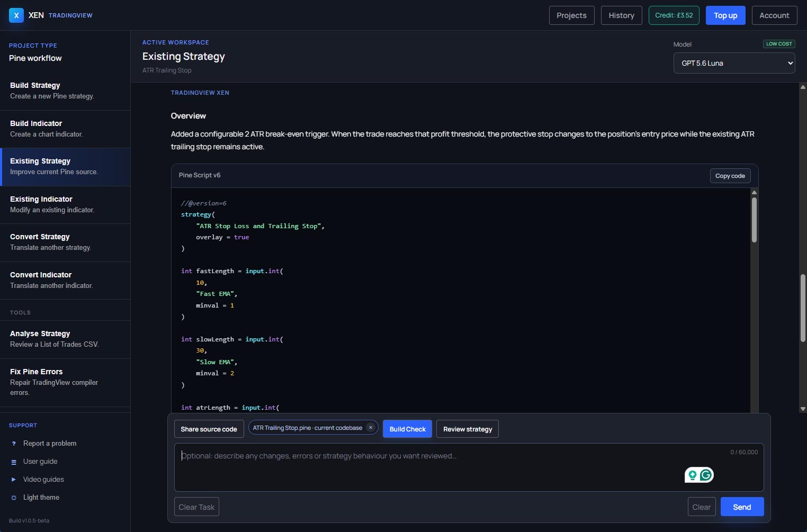This screenshot has height=532, width=807.
Task: Open Existing Indicator workflow
Action: pyautogui.click(x=65, y=204)
